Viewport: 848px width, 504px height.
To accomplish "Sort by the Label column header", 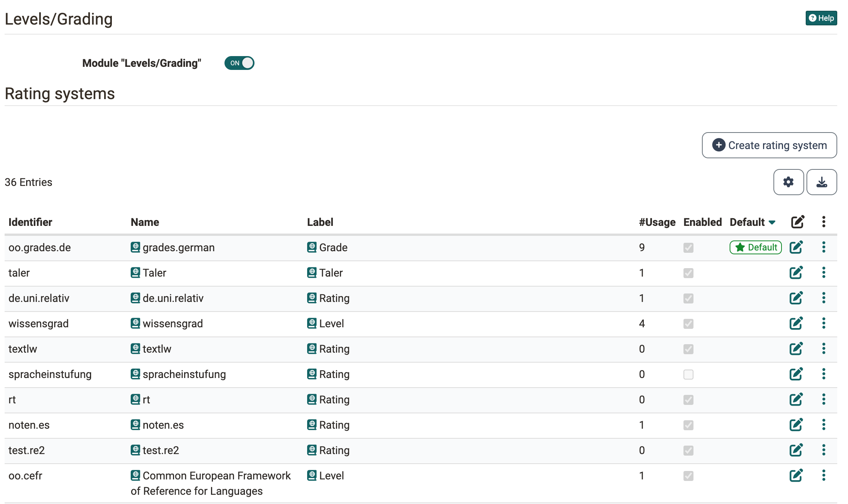I will click(320, 222).
